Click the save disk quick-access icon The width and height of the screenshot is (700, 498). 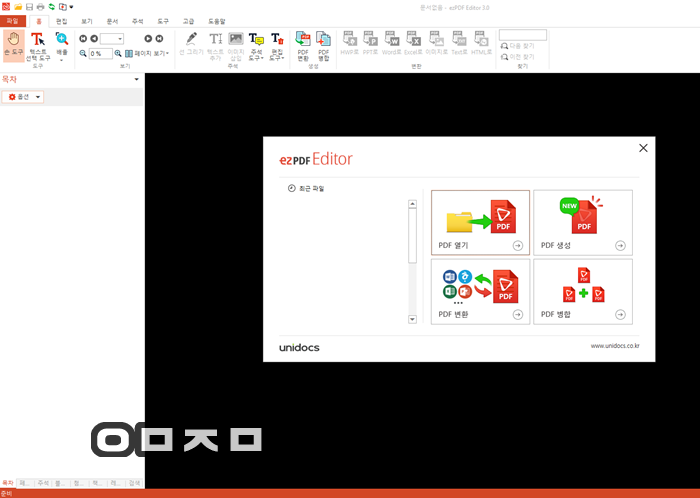coord(29,7)
